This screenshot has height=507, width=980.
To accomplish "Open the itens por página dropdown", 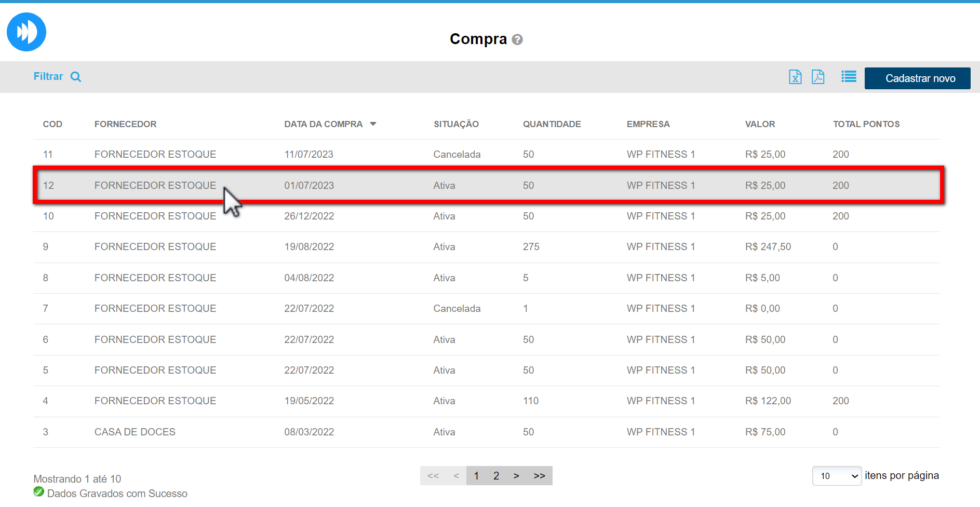I will coord(836,476).
